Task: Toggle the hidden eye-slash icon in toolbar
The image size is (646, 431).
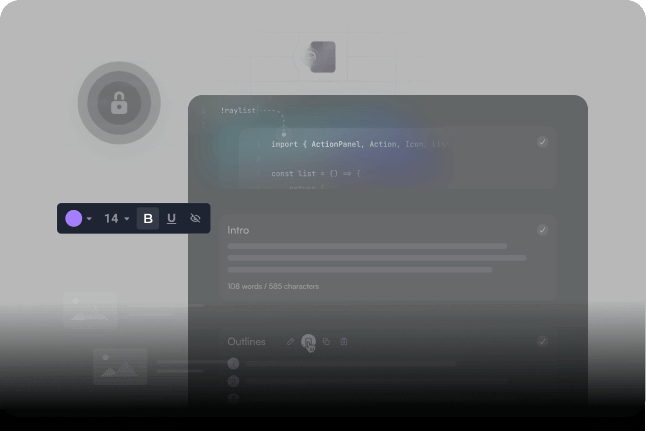Action: tap(195, 218)
